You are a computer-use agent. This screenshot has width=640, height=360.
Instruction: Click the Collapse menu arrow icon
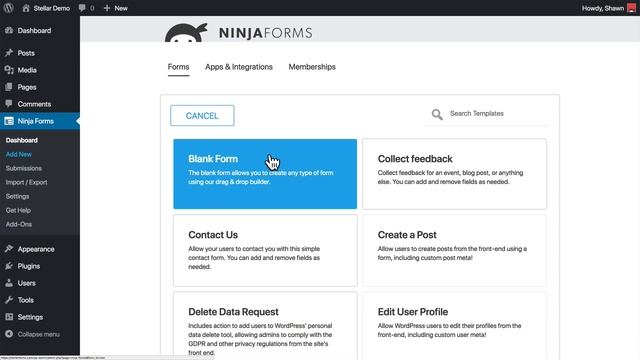pyautogui.click(x=9, y=334)
